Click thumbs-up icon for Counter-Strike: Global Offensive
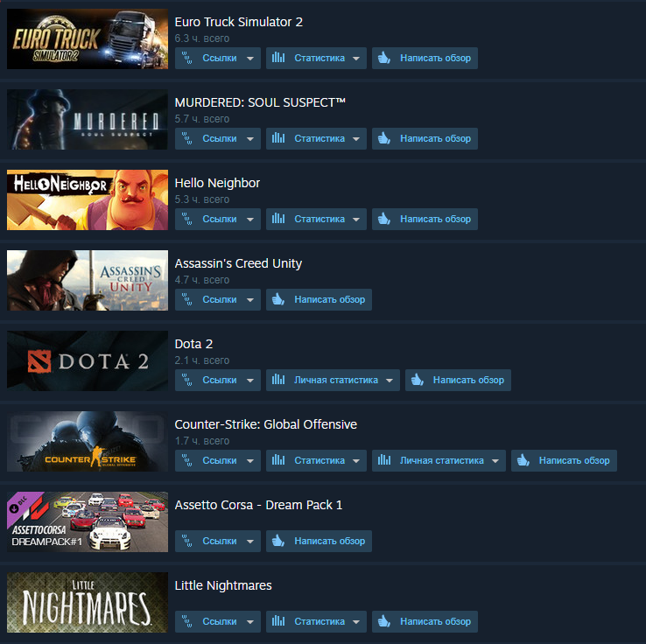646x644 pixels. pos(523,460)
